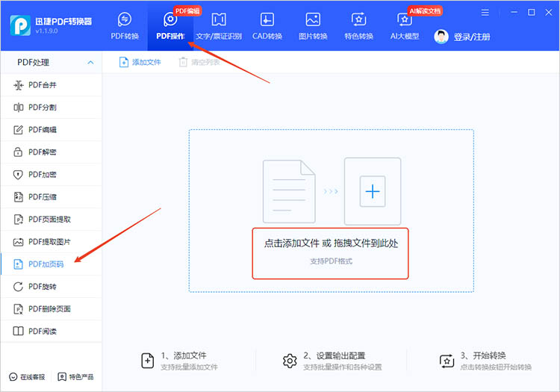
Task: Click the 设置输出配置 gear icon
Action: click(290, 361)
